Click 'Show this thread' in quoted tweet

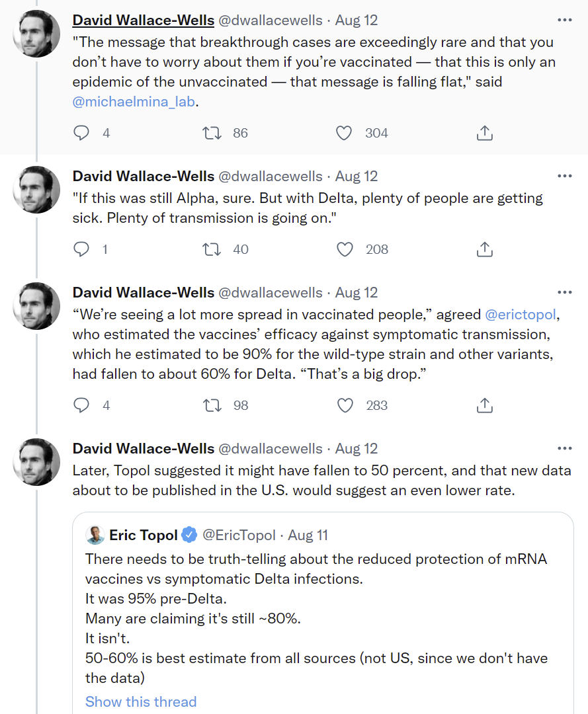[141, 701]
